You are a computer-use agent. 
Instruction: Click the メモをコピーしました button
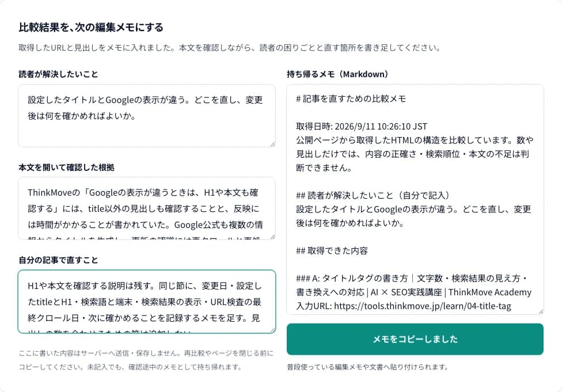(415, 339)
